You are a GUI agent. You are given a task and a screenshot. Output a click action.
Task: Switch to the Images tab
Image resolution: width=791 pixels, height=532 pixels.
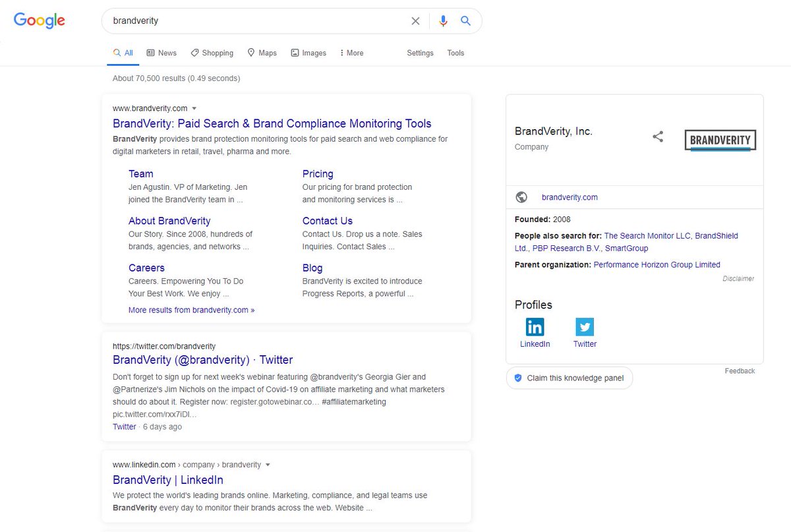[x=308, y=53]
